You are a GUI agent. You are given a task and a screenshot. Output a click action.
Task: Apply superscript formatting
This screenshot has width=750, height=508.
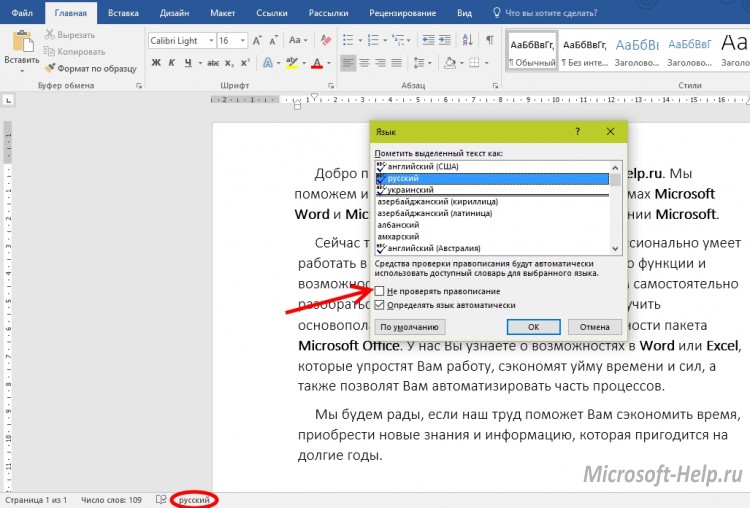(245, 63)
